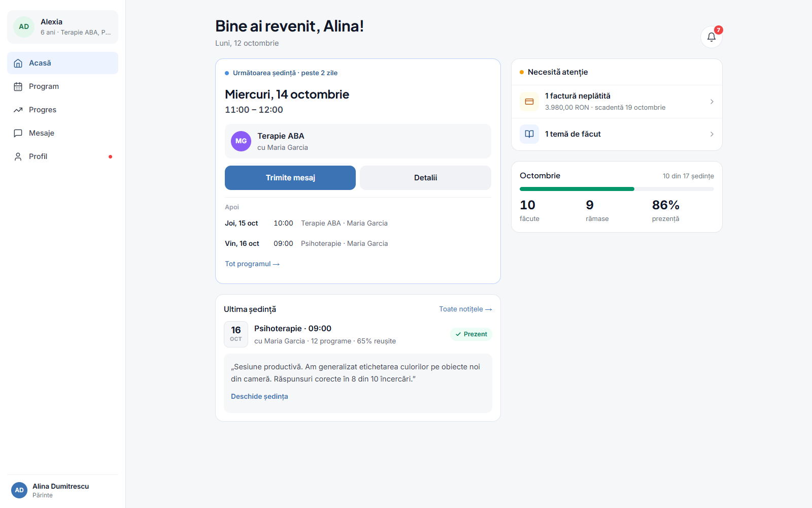Click the MG therapist avatar

click(241, 141)
